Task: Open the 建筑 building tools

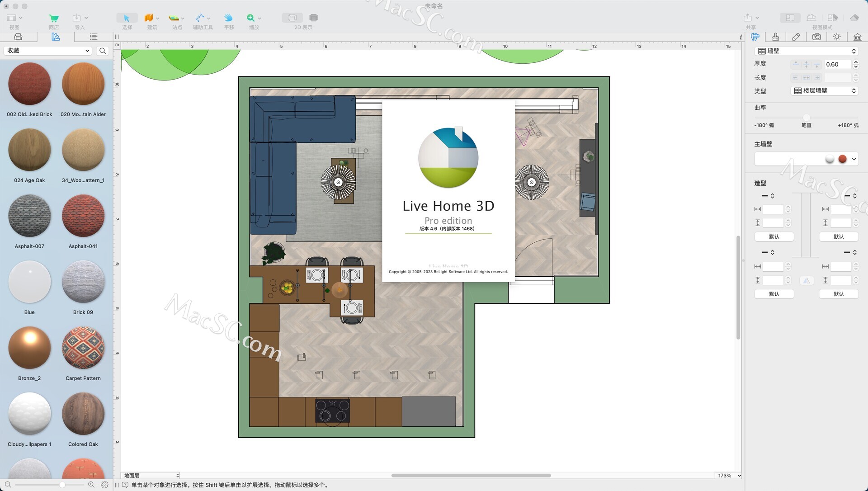Action: click(148, 18)
